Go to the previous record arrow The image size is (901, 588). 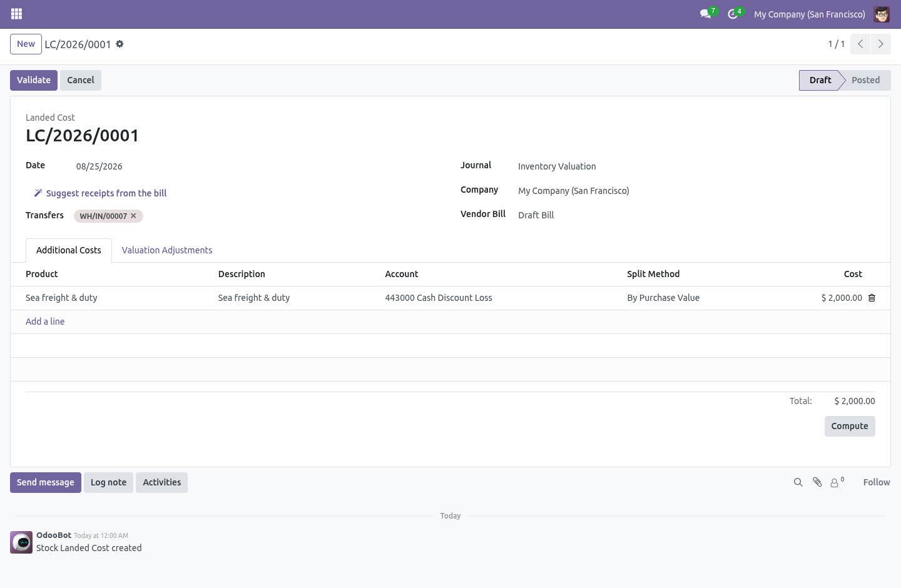click(860, 44)
